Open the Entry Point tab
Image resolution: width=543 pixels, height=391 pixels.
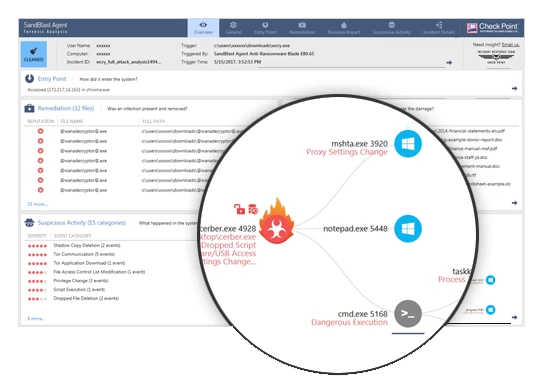[x=265, y=28]
